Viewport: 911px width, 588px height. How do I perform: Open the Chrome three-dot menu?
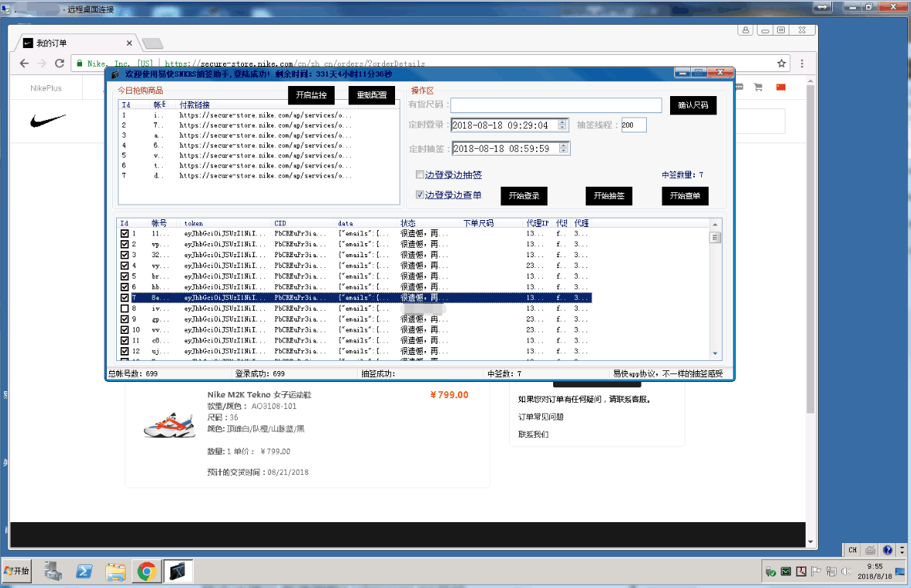[802, 64]
